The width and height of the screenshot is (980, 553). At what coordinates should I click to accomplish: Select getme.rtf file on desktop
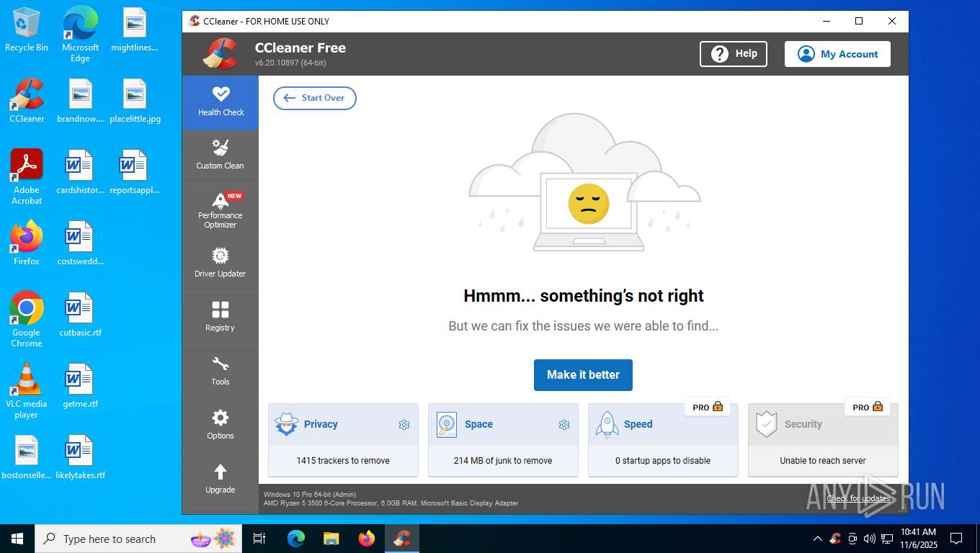80,386
